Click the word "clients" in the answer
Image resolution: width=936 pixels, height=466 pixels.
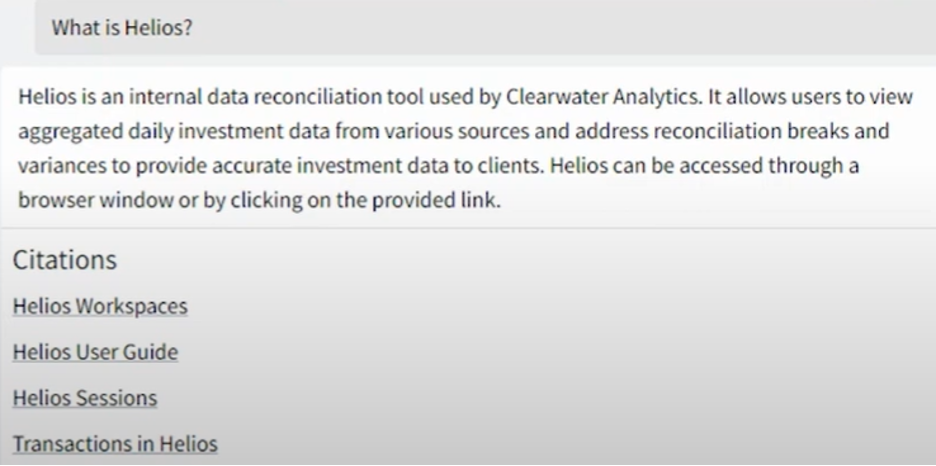coord(510,166)
